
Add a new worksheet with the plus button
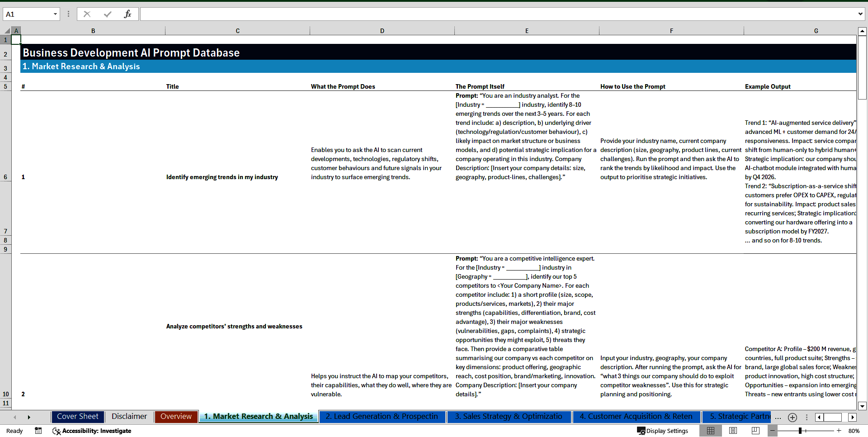(793, 417)
